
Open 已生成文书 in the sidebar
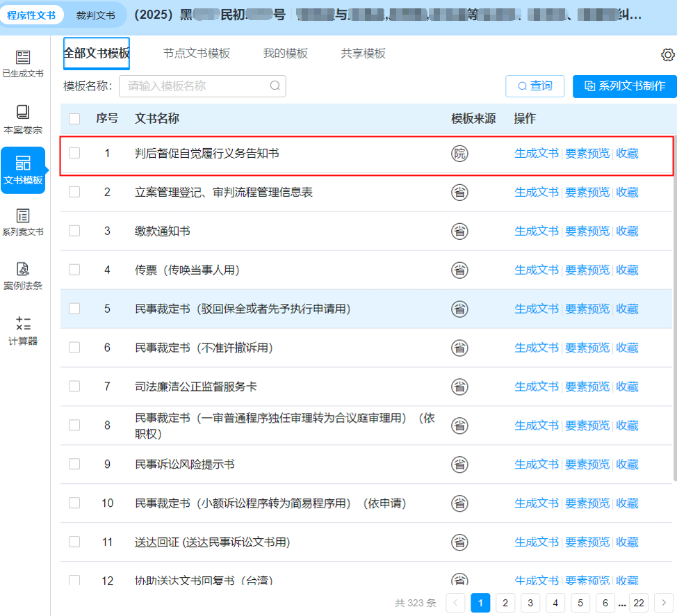23,64
